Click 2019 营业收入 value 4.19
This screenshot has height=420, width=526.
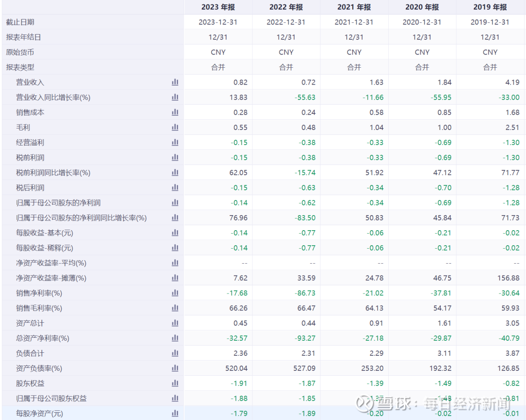tap(512, 82)
